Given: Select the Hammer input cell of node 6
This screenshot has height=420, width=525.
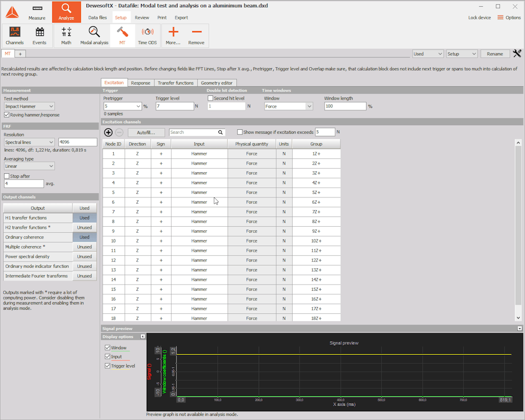Looking at the screenshot, I should click(199, 202).
